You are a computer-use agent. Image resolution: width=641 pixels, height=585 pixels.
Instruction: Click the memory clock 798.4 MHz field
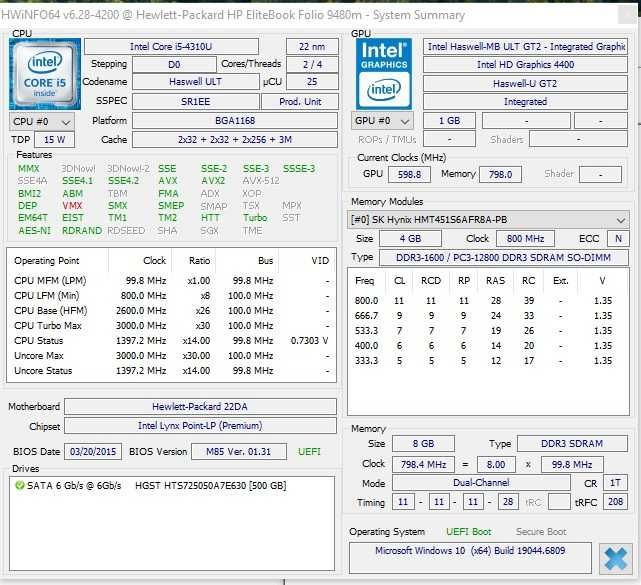423,464
